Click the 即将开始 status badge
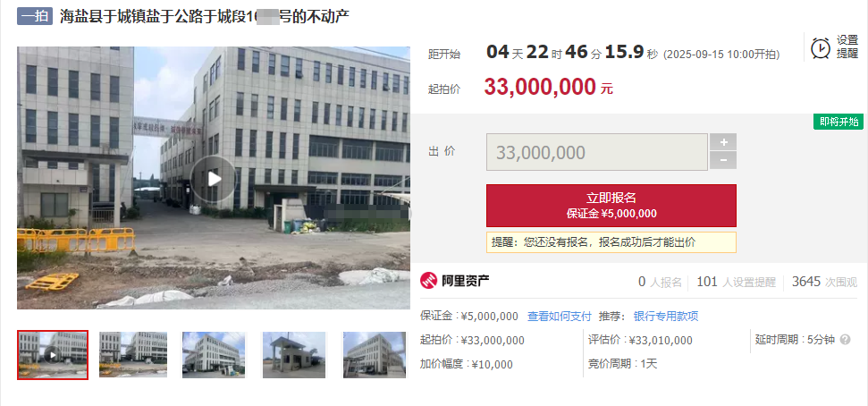Viewport: 868px width, 406px height. click(839, 122)
